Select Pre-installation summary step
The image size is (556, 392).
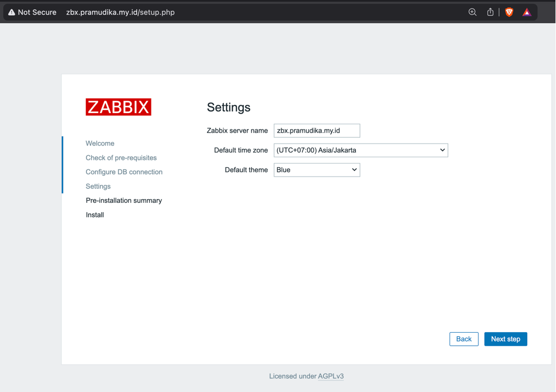click(124, 200)
